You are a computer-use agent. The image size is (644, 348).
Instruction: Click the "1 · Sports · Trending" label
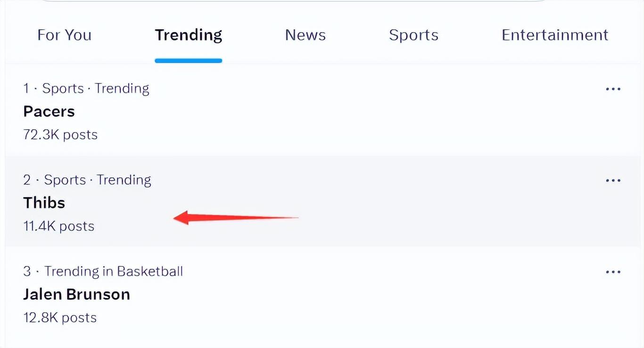tap(86, 89)
